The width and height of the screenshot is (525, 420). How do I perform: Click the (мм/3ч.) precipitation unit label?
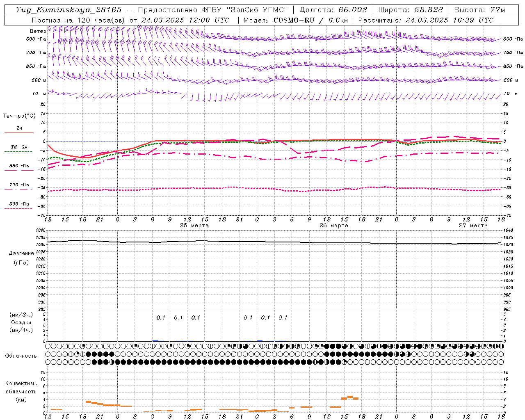21,315
